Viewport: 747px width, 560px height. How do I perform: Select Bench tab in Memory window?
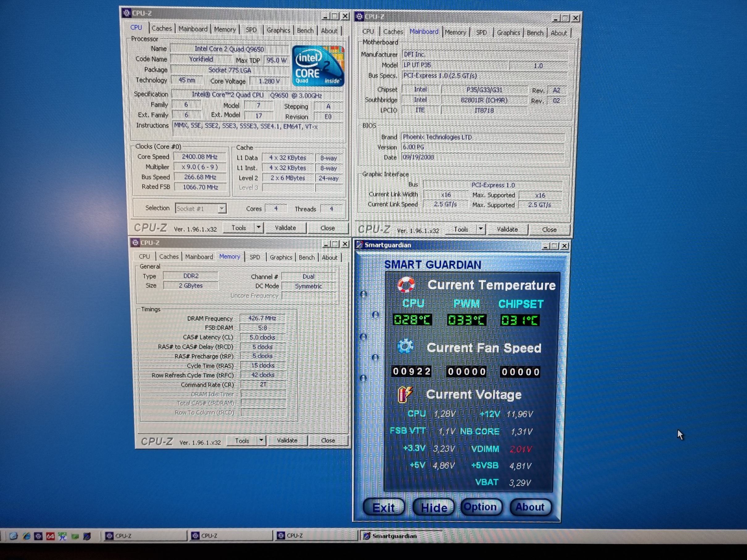[307, 257]
